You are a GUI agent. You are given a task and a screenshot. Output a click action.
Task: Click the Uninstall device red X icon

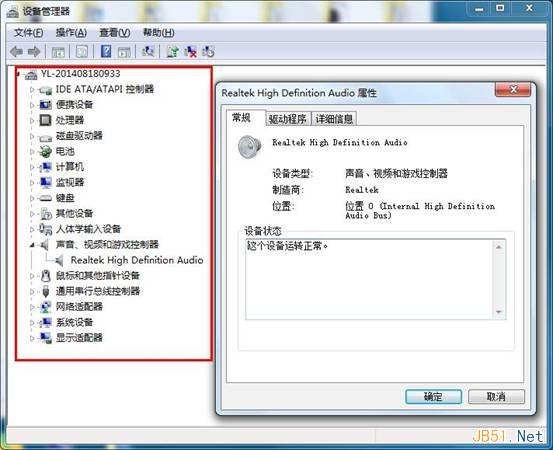(x=190, y=52)
